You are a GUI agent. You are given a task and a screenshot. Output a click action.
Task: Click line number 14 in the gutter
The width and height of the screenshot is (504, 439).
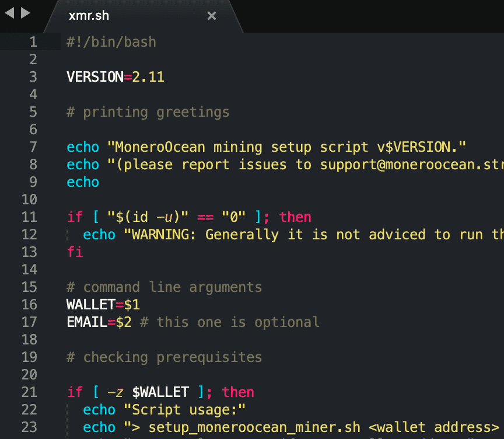[30, 270]
